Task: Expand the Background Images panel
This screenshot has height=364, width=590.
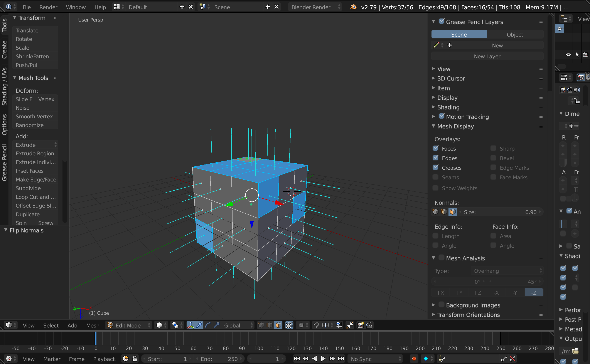Action: coord(433,305)
